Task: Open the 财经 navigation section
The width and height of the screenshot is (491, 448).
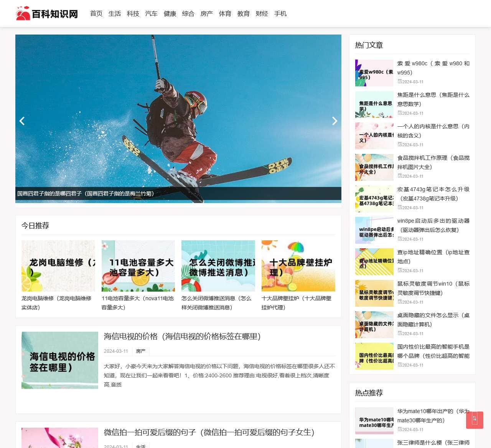Action: coord(262,13)
